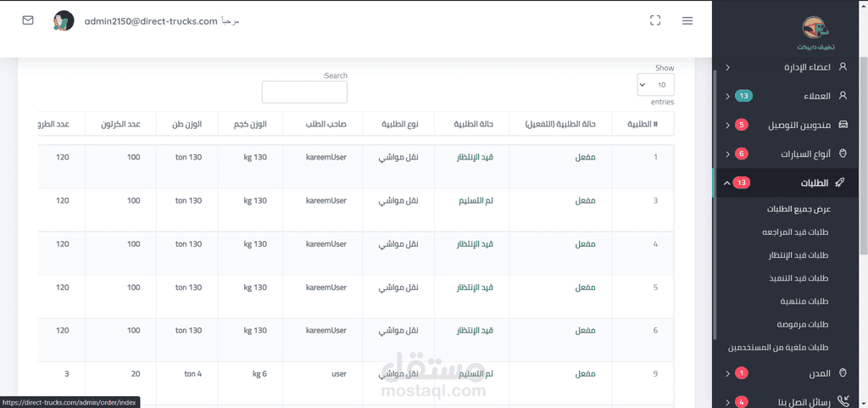868x408 pixels.
Task: Click the العملاء user icon
Action: point(843,96)
